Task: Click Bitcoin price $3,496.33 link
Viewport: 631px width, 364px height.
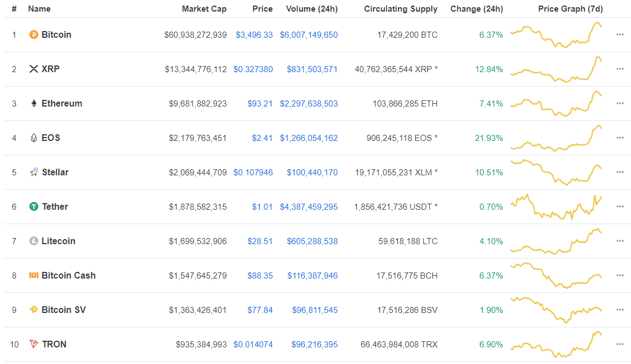Action: click(254, 34)
